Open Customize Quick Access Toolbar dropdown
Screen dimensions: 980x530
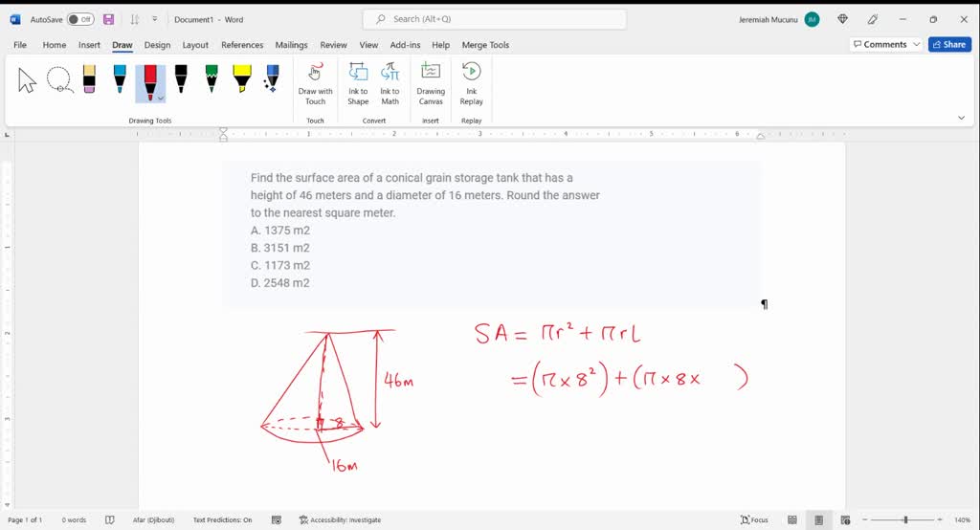coord(154,19)
